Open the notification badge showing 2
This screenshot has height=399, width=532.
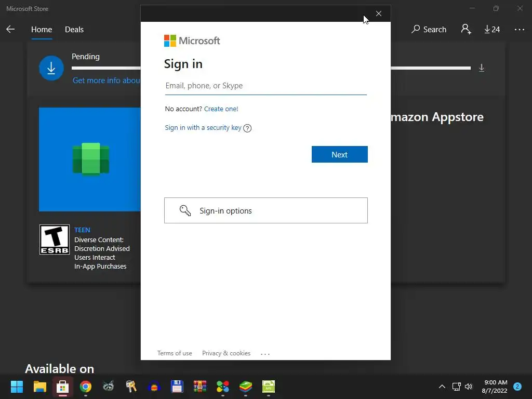[x=517, y=387]
